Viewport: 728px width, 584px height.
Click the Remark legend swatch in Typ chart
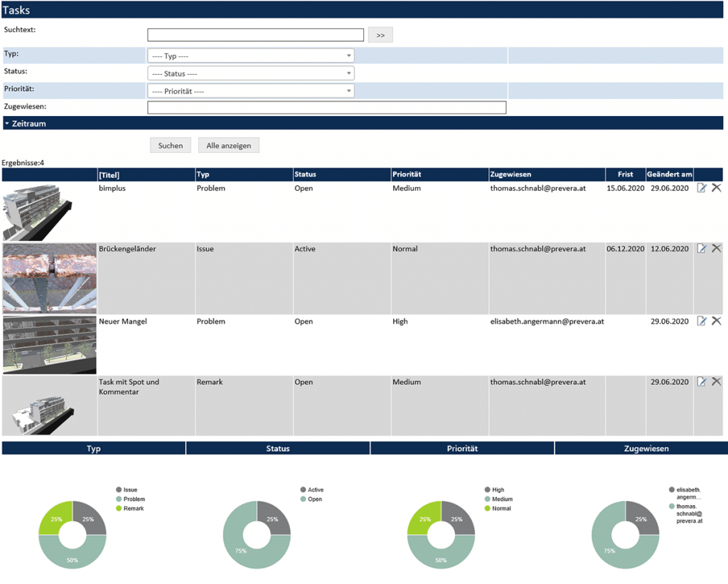pyautogui.click(x=119, y=509)
